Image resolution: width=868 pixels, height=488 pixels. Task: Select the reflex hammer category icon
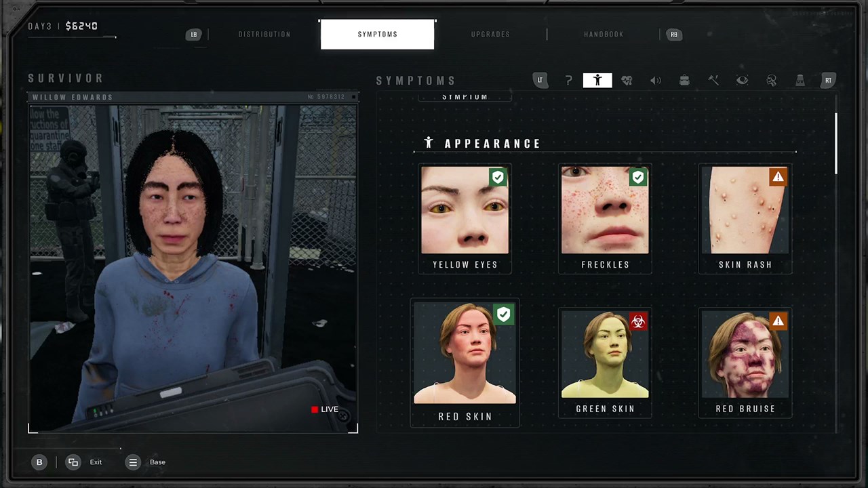tap(713, 81)
